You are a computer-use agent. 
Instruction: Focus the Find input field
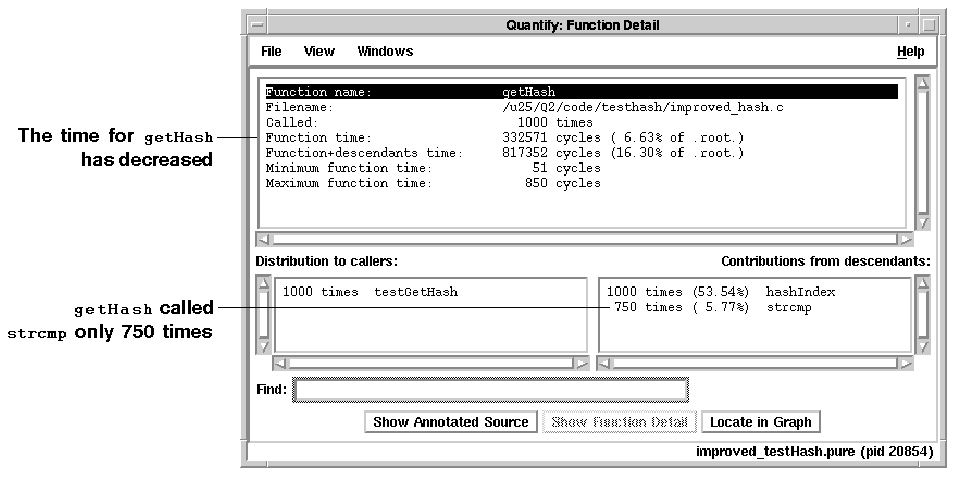pyautogui.click(x=490, y=390)
